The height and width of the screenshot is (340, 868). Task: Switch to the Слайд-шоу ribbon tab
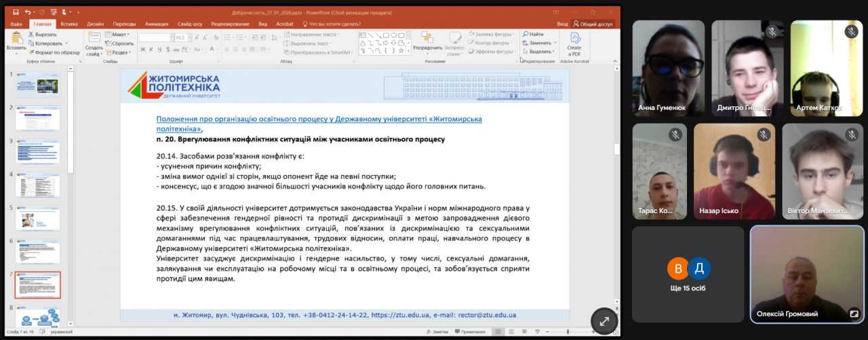pos(190,24)
